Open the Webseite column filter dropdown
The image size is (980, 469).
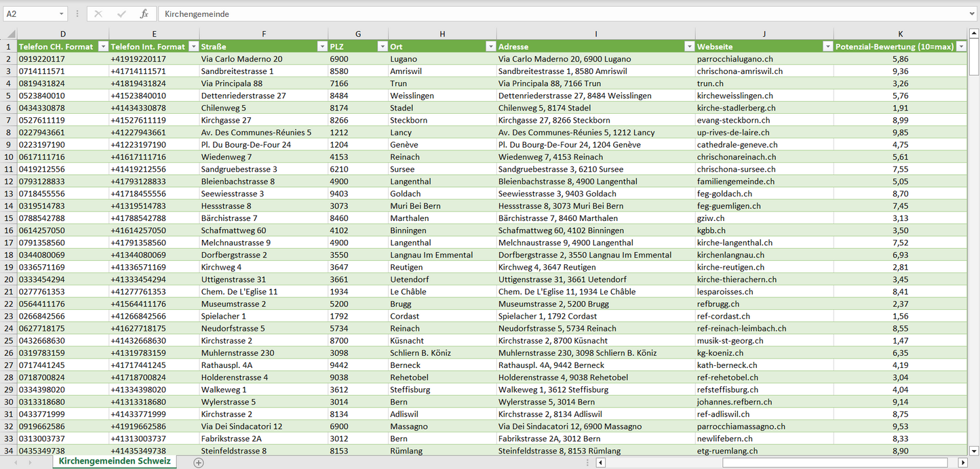coord(827,47)
